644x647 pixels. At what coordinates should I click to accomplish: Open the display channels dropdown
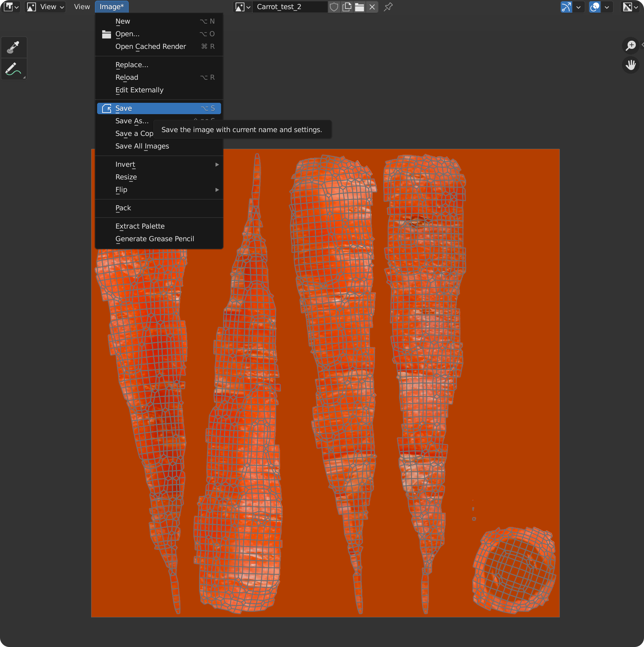(630, 7)
